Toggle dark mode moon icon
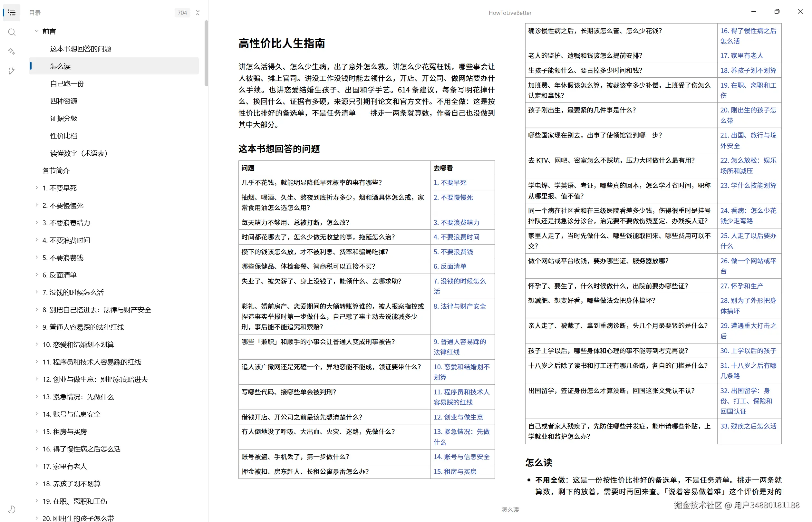 point(12,509)
